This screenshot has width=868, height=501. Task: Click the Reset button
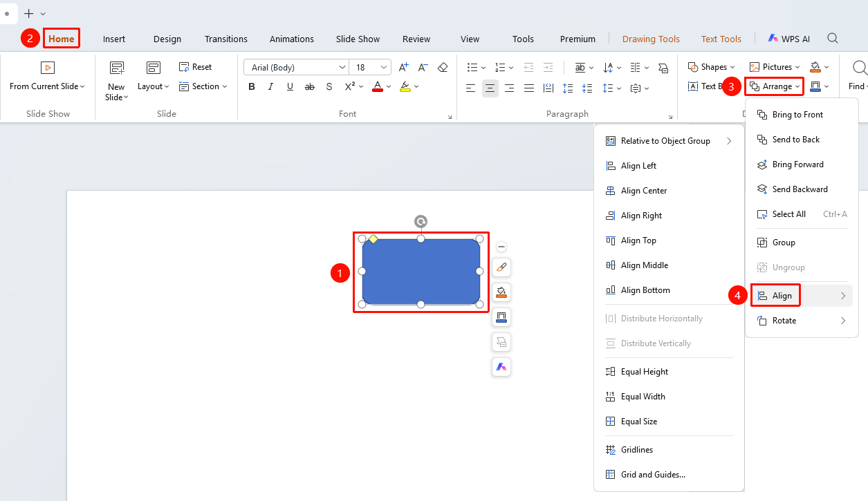[x=196, y=67]
